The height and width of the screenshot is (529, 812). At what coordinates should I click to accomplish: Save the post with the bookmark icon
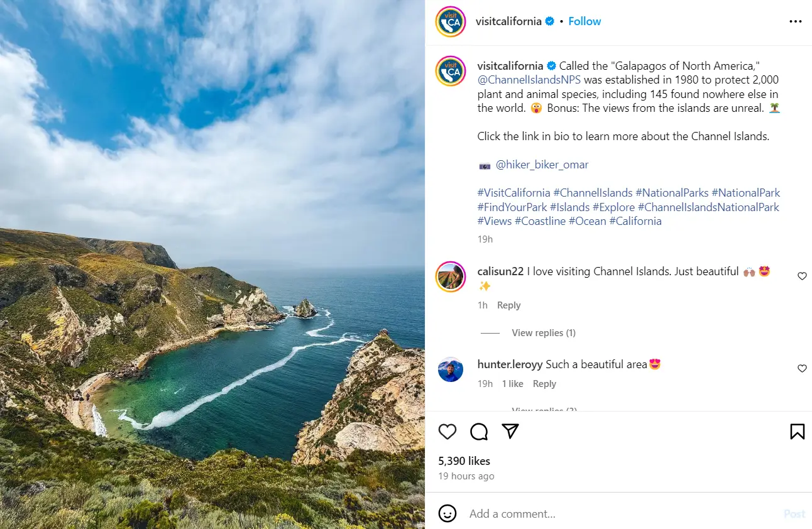[x=797, y=432]
